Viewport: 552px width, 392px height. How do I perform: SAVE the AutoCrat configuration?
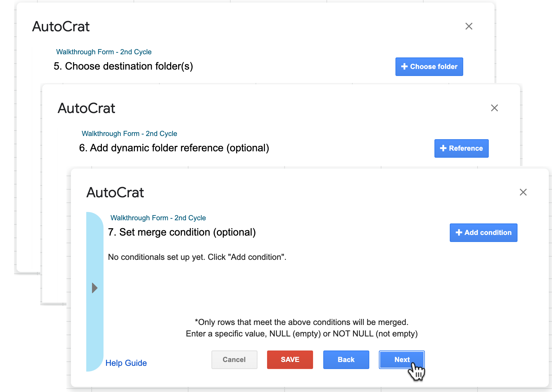[x=290, y=360]
